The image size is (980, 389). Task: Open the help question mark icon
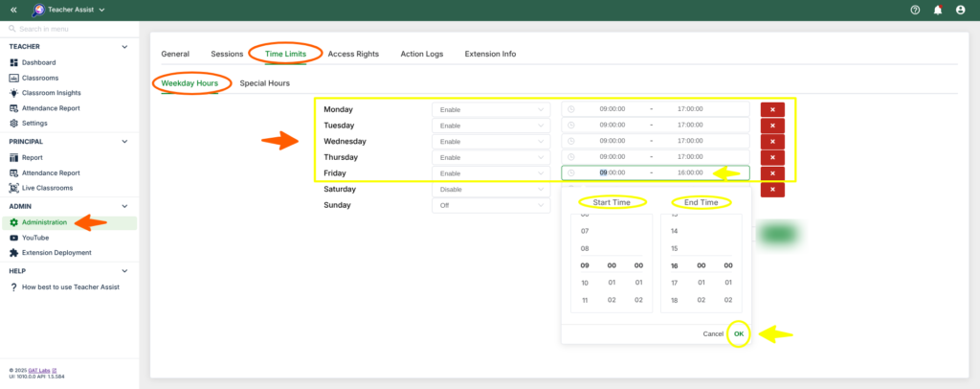915,10
